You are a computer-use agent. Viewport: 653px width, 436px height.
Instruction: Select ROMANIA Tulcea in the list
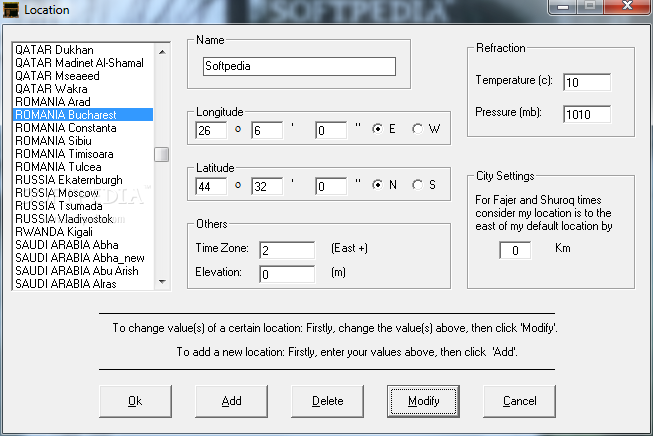point(83,167)
